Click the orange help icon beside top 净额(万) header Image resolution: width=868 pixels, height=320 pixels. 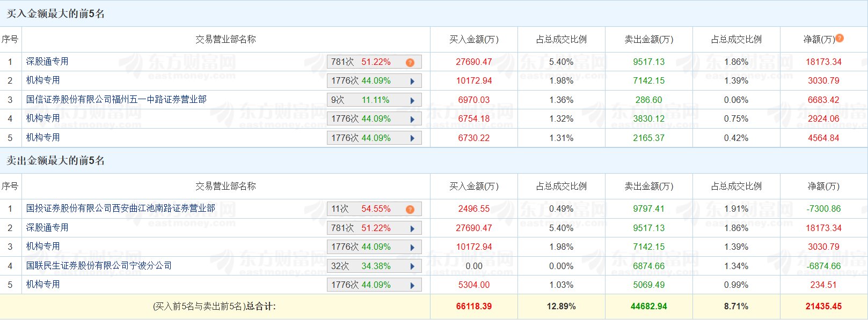tap(840, 38)
